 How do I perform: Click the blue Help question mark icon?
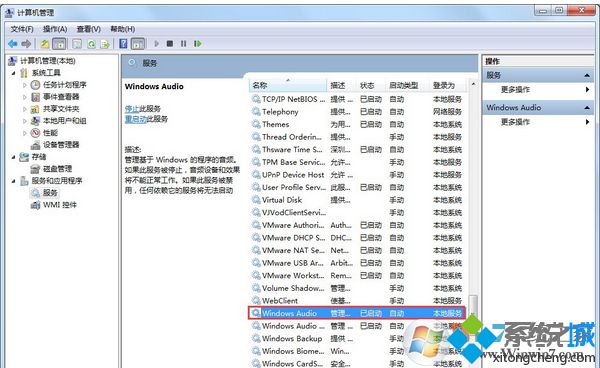tap(123, 44)
